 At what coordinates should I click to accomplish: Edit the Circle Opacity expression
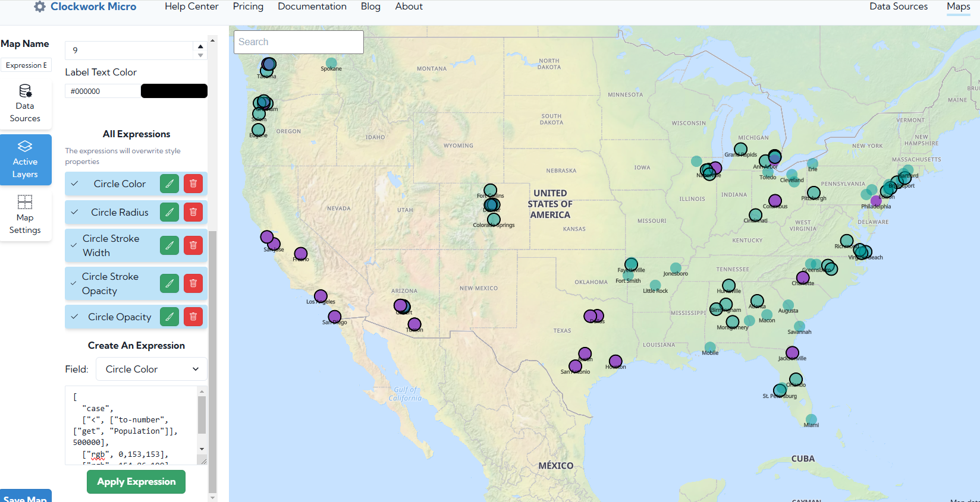pos(169,317)
